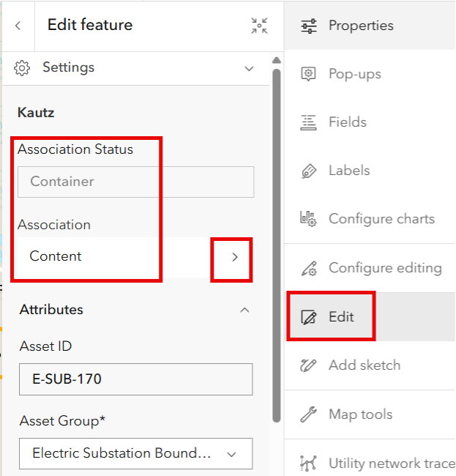Click the panel's vertical scrollbar
Viewport: 456px width, 476px height.
click(276, 242)
